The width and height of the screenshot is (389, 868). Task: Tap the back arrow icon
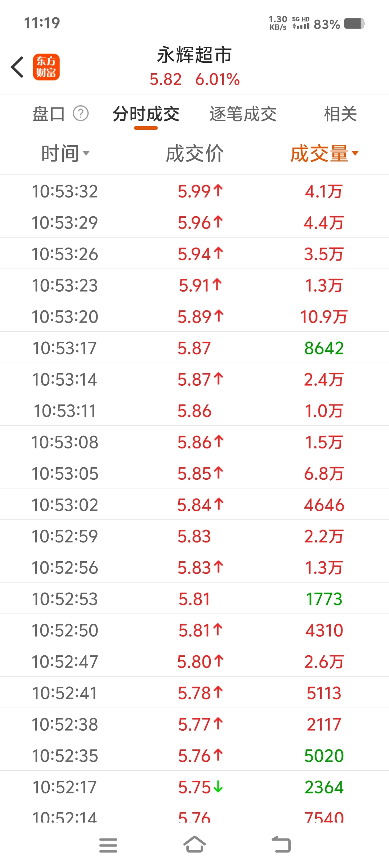(x=17, y=67)
